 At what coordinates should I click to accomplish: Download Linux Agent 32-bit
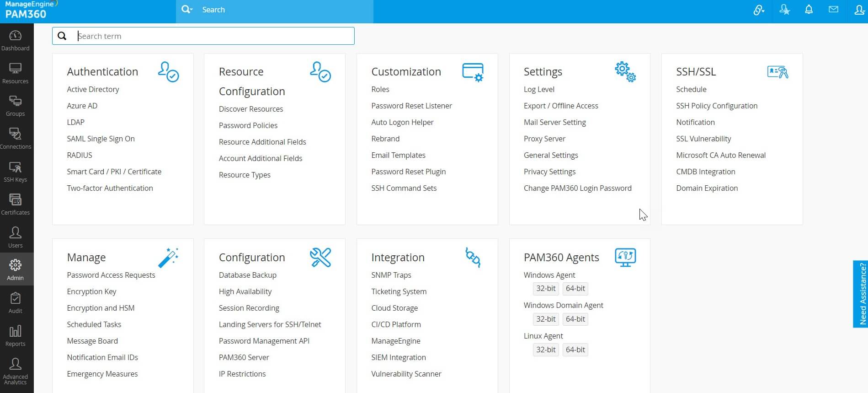[x=546, y=350]
